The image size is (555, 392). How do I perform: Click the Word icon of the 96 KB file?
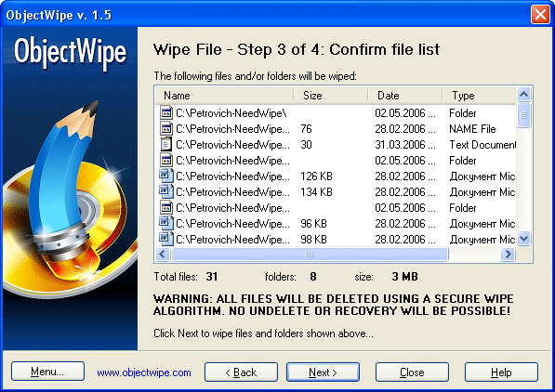166,223
